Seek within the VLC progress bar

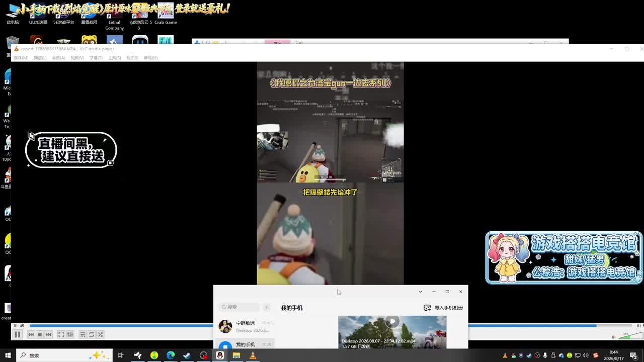(x=330, y=326)
